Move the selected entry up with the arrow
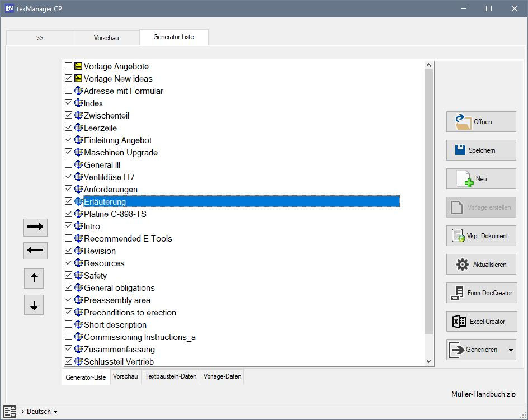The image size is (528, 420). coord(34,279)
